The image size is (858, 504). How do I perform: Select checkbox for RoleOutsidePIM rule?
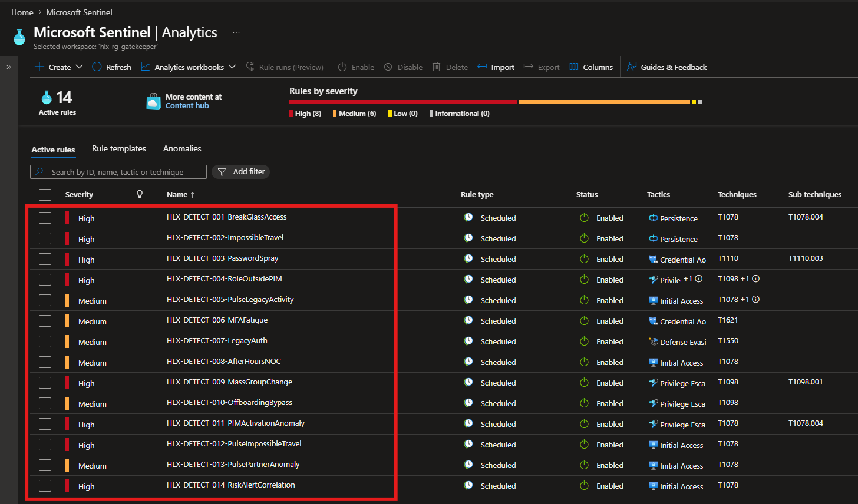45,280
